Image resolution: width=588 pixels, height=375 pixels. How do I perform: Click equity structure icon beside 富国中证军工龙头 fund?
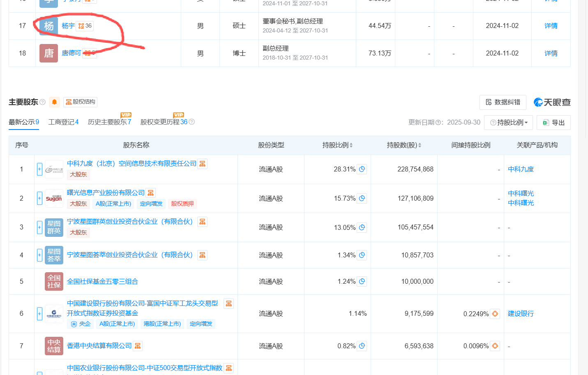228,303
